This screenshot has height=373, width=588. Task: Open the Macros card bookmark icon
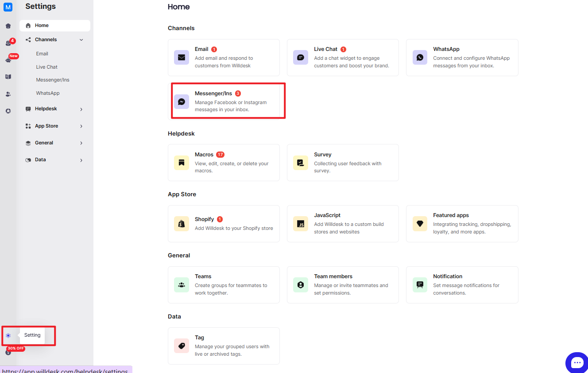pos(182,163)
